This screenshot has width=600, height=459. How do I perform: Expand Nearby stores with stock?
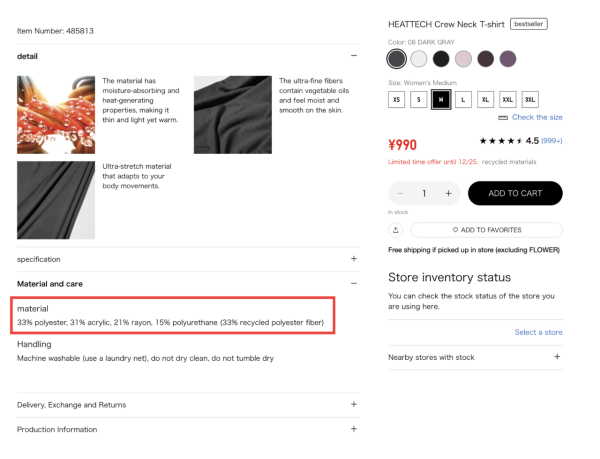coord(556,357)
